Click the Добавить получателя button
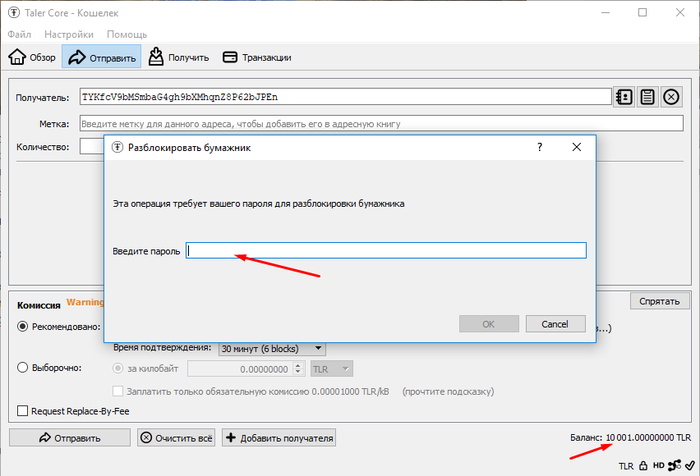 [x=279, y=437]
